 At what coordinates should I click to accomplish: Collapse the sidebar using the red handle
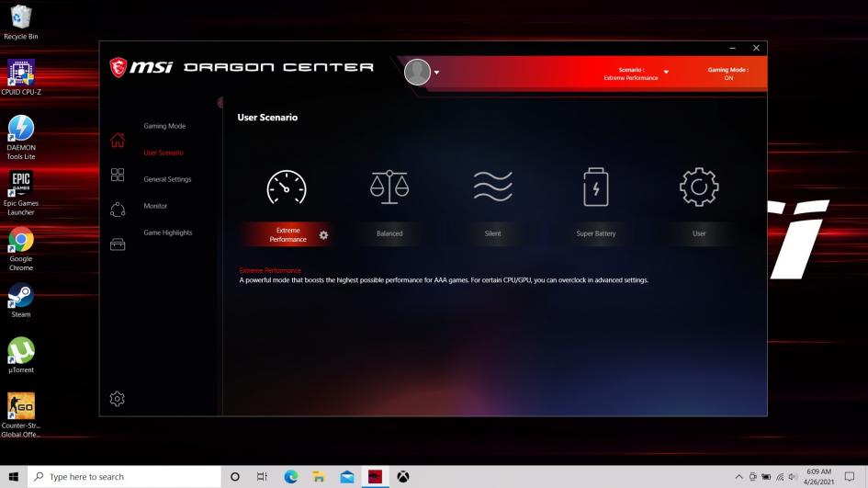(220, 103)
